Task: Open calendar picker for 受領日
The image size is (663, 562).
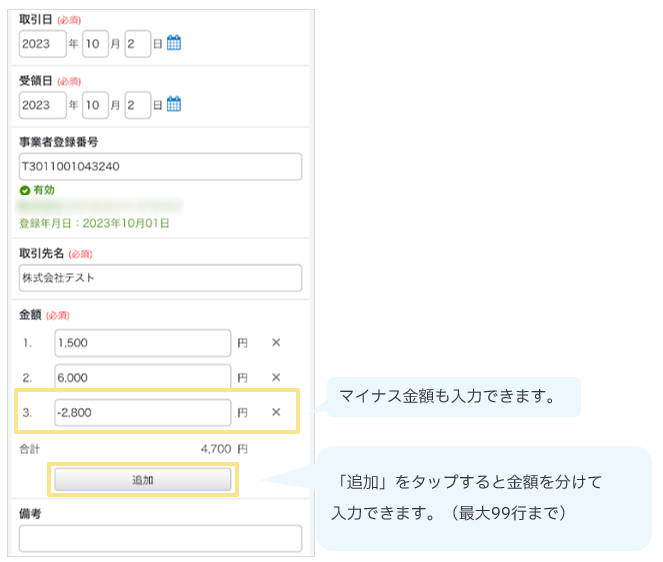Action: click(x=173, y=104)
